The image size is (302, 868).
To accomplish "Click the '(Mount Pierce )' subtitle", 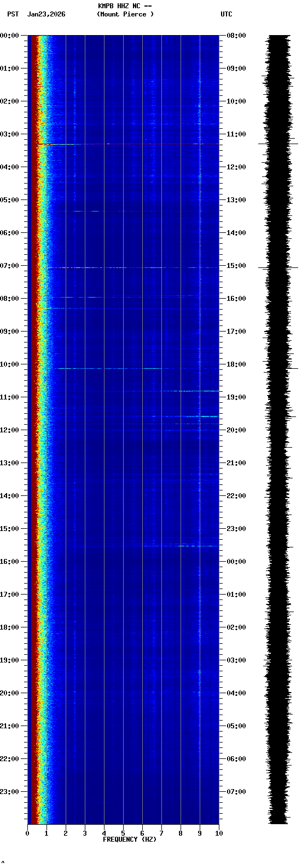I will [125, 14].
